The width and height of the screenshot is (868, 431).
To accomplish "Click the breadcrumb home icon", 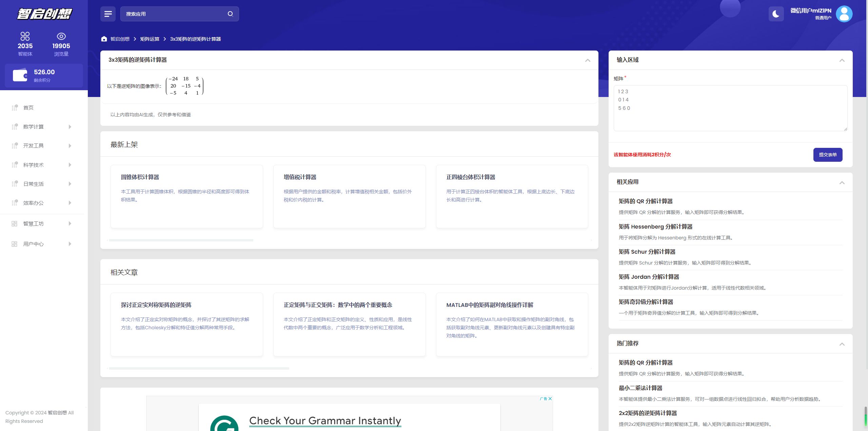I will 104,39.
